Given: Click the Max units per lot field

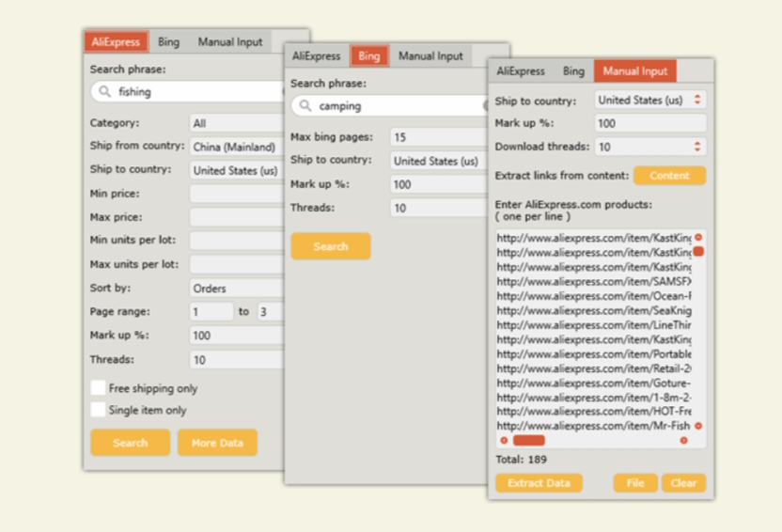Looking at the screenshot, I should 237,264.
